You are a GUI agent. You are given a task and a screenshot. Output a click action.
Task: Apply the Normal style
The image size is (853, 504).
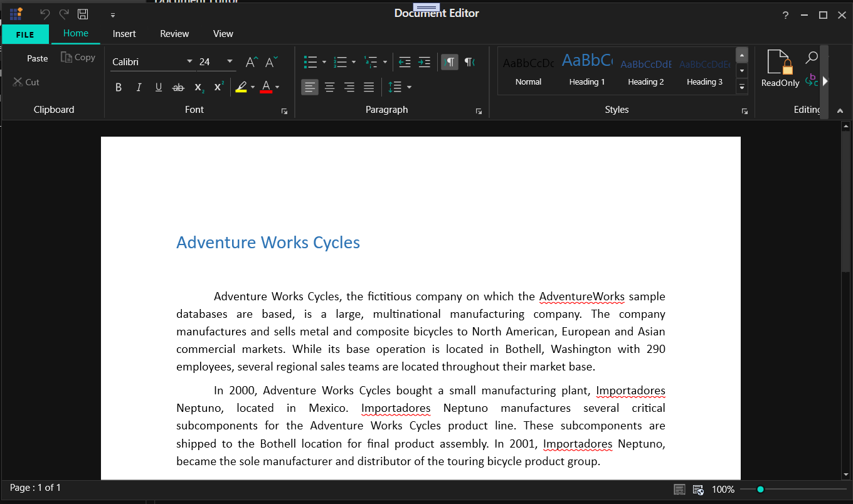(x=528, y=71)
